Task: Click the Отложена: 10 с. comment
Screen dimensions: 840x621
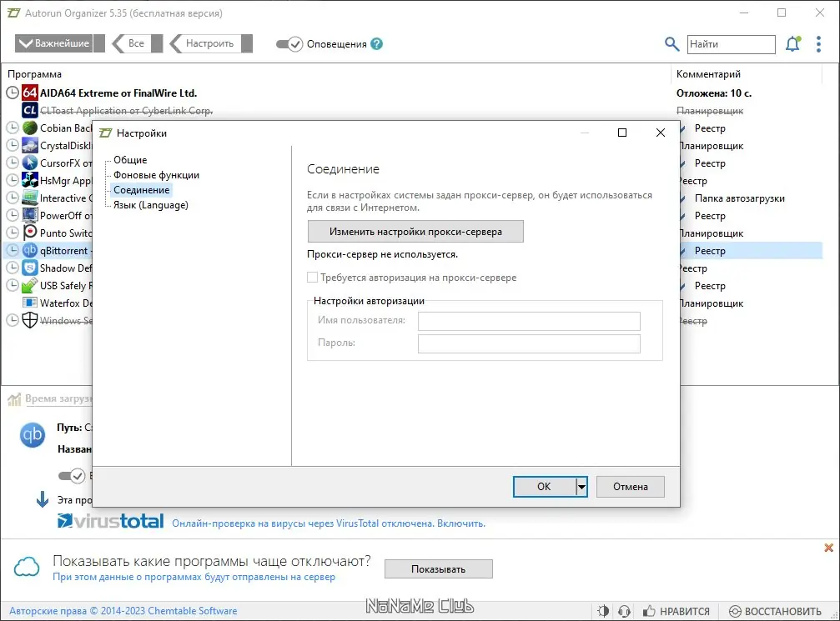Action: pos(713,93)
